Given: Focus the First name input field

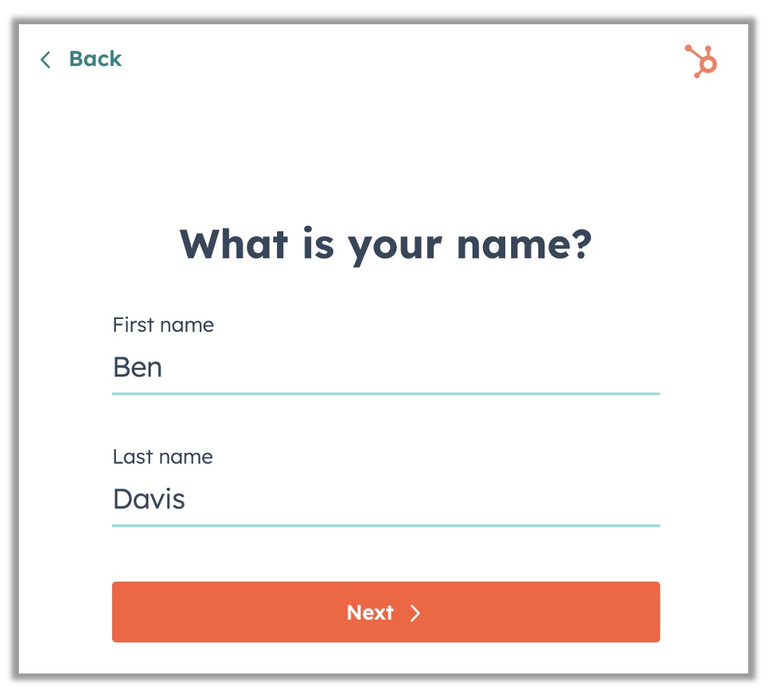Looking at the screenshot, I should [386, 368].
